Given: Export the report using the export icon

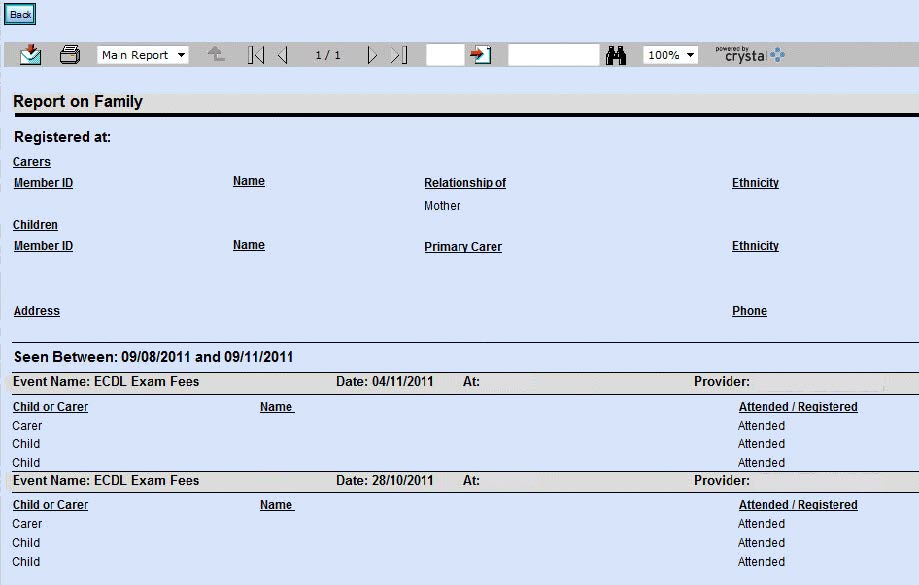Looking at the screenshot, I should [31, 55].
